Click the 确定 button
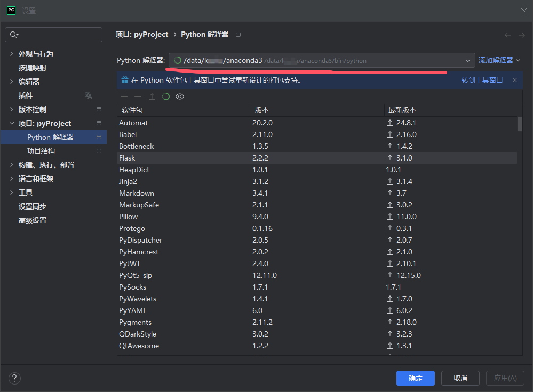The height and width of the screenshot is (392, 533). pyautogui.click(x=416, y=378)
